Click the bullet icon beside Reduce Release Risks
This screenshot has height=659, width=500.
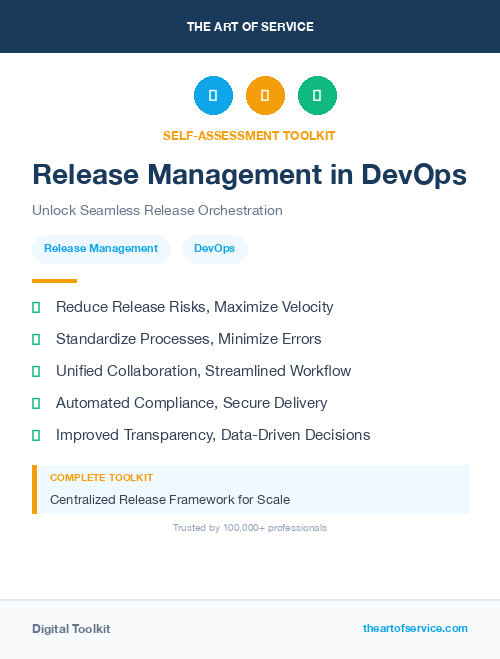tap(36, 308)
